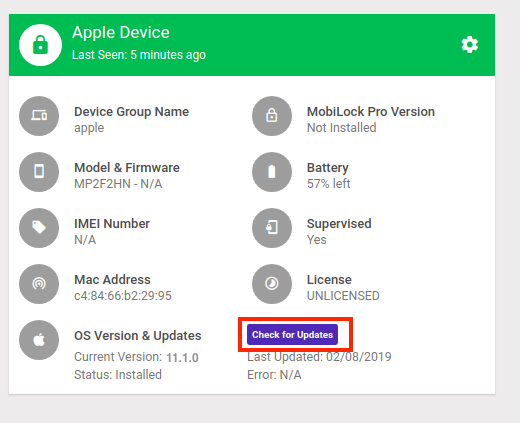Click the device group value apple
The height and width of the screenshot is (423, 520).
pos(89,128)
